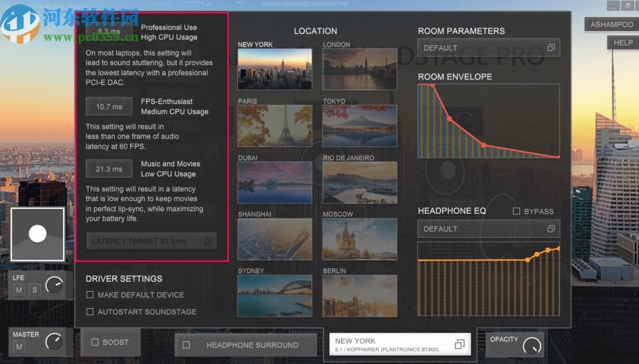Click the ASHAMPOO button
The height and width of the screenshot is (364, 639).
point(611,24)
